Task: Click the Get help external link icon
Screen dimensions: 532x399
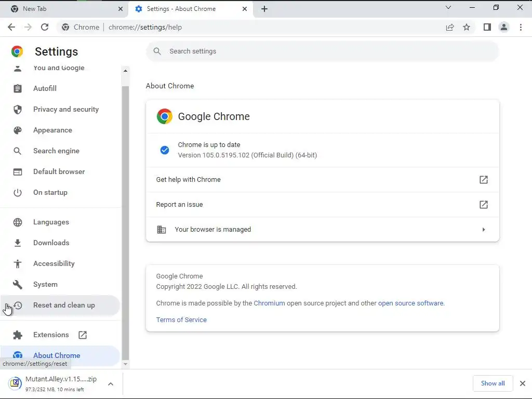Action: tap(483, 180)
